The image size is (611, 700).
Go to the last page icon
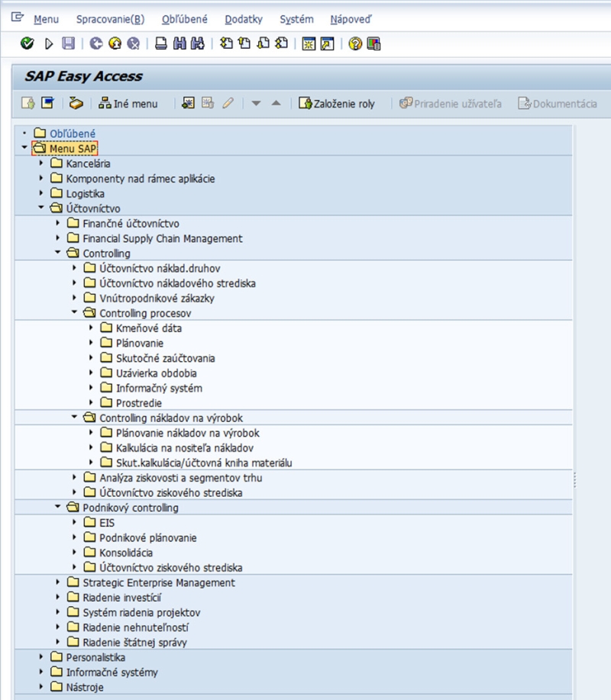coord(281,44)
